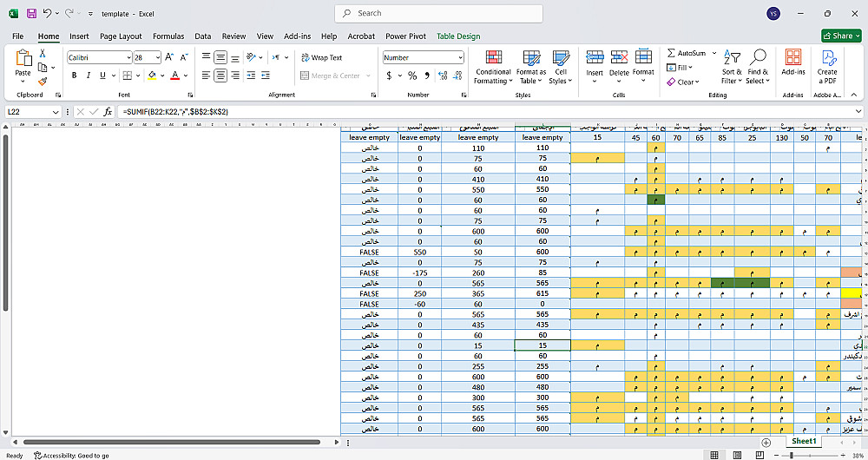Click the AutoSum sigma icon

coord(672,53)
